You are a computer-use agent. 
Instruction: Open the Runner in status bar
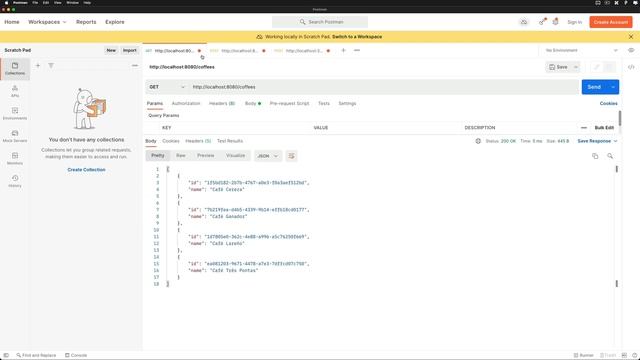click(x=584, y=355)
